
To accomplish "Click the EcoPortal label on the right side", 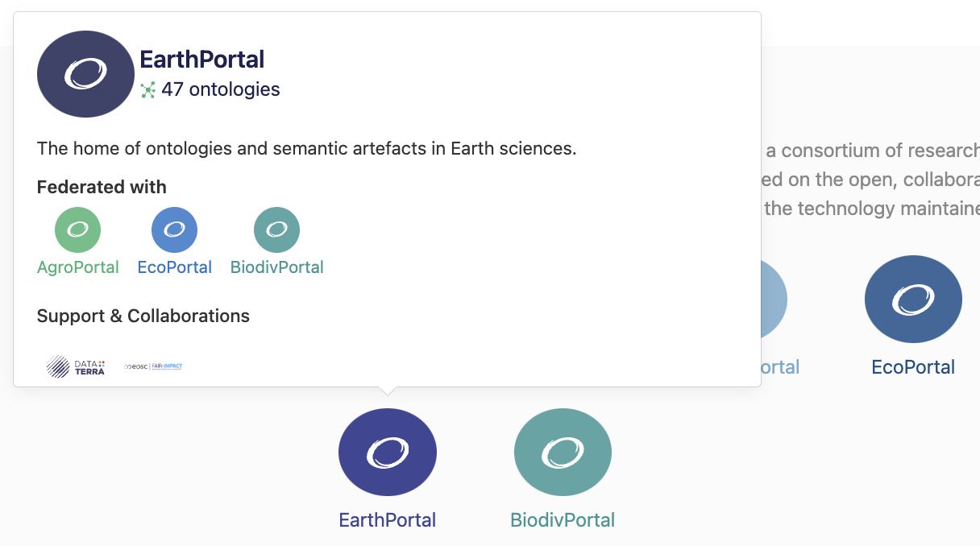I will click(913, 366).
